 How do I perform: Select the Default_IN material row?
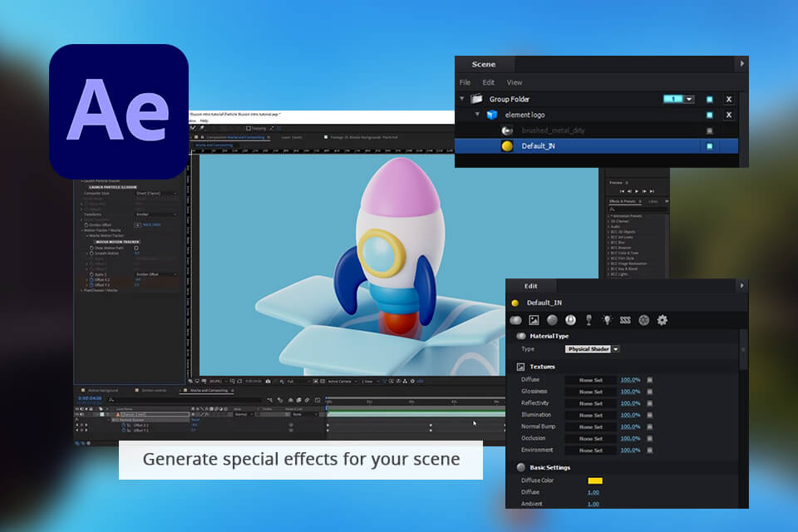596,146
